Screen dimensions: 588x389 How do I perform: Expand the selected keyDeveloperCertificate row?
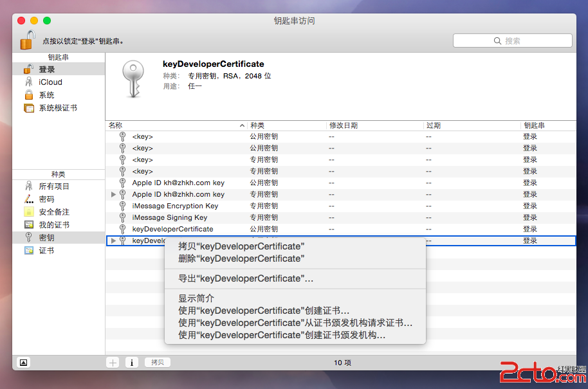114,240
